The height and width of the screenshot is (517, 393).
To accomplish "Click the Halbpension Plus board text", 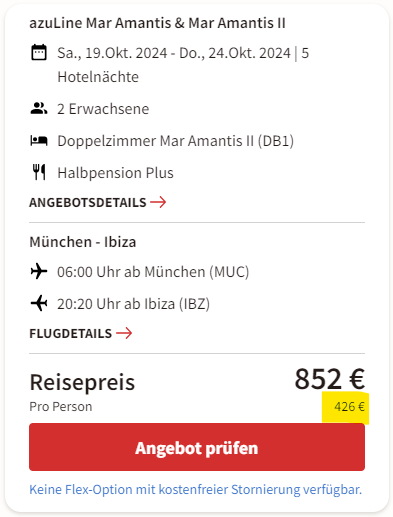I will point(115,173).
